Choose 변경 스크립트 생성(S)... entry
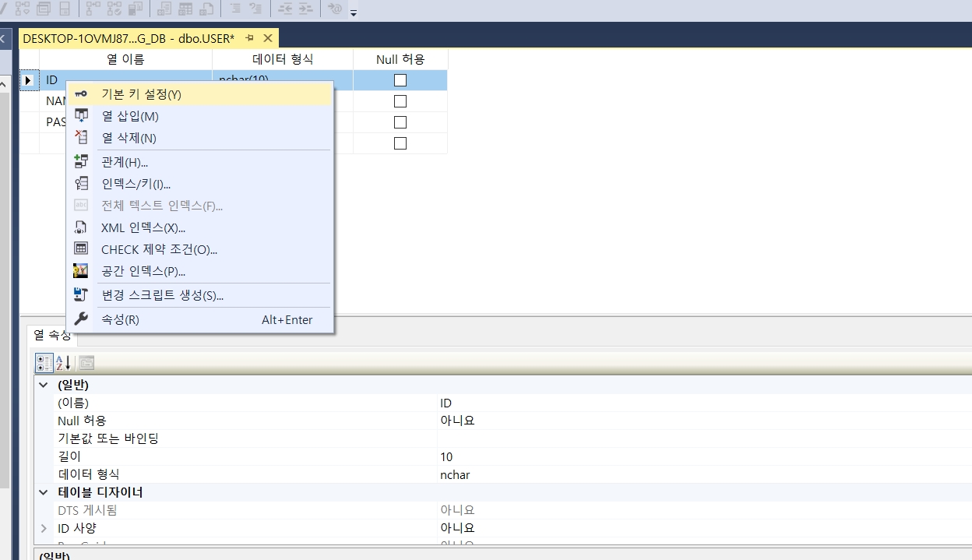The height and width of the screenshot is (560, 972). click(x=200, y=295)
